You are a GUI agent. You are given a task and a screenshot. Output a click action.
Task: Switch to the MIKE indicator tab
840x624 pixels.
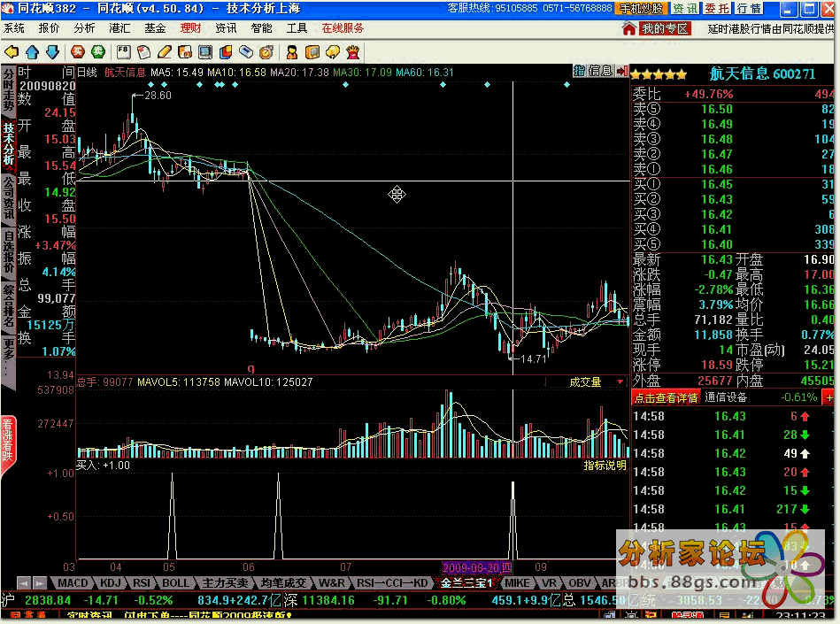click(518, 582)
